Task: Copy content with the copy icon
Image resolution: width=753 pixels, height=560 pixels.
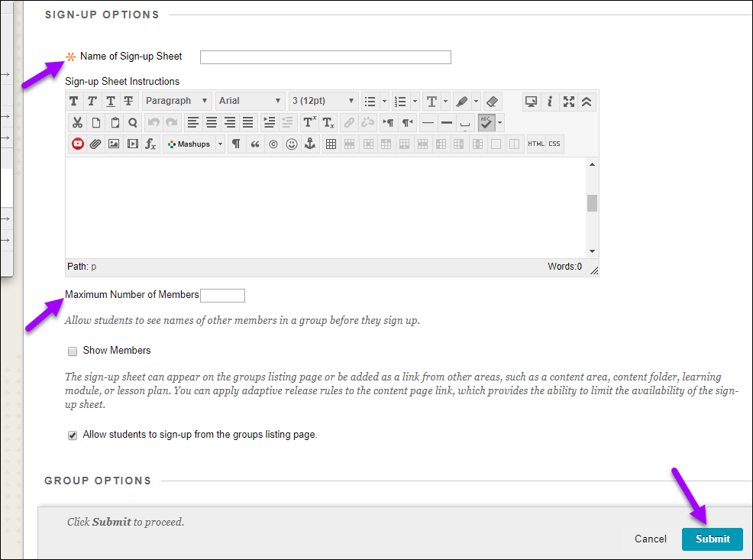Action: (96, 123)
